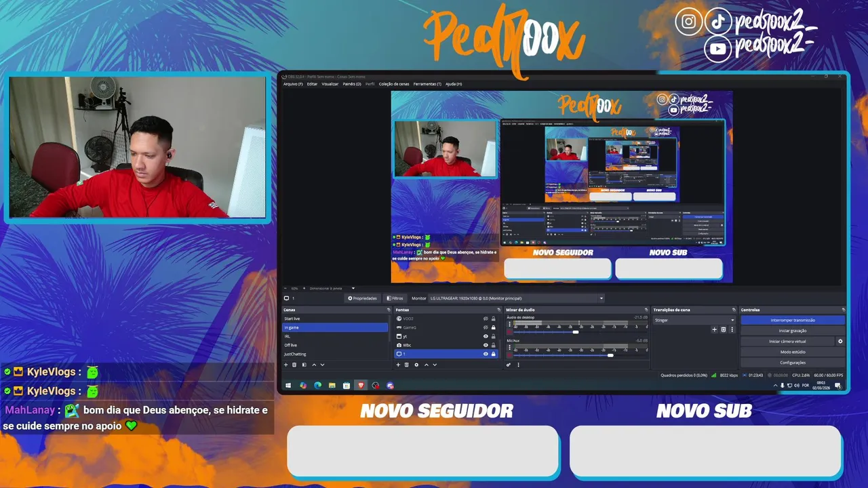Move source down in Fontes toolbar
The height and width of the screenshot is (488, 868).
(x=435, y=365)
